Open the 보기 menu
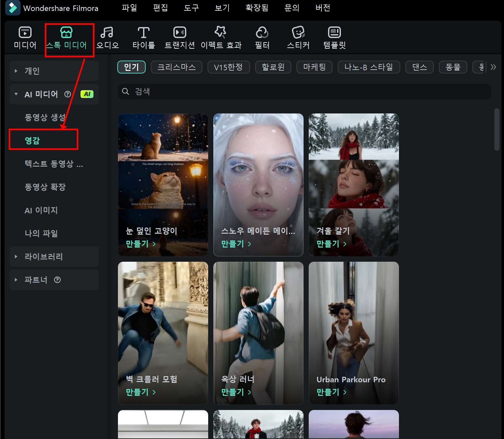Viewport: 504px width, 439px height. coord(222,8)
